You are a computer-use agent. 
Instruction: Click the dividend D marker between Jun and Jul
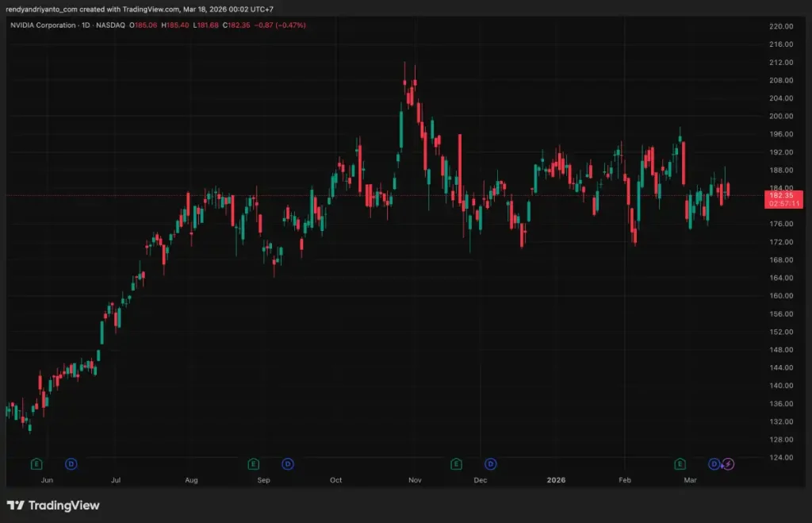pos(71,463)
